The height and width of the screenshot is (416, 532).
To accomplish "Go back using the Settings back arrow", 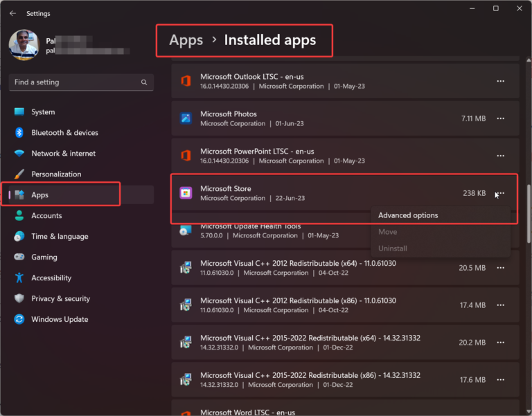I will click(13, 13).
